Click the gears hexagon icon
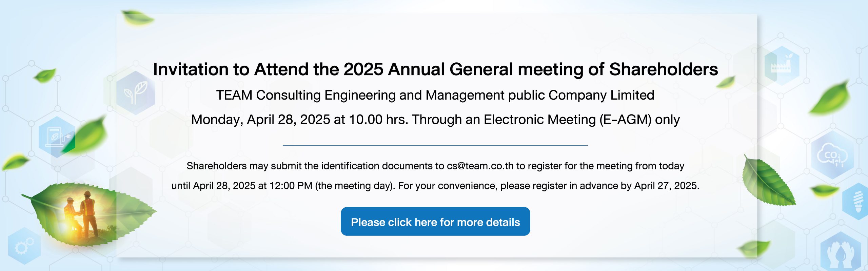Viewport: 868px width, 271px height. (24, 246)
